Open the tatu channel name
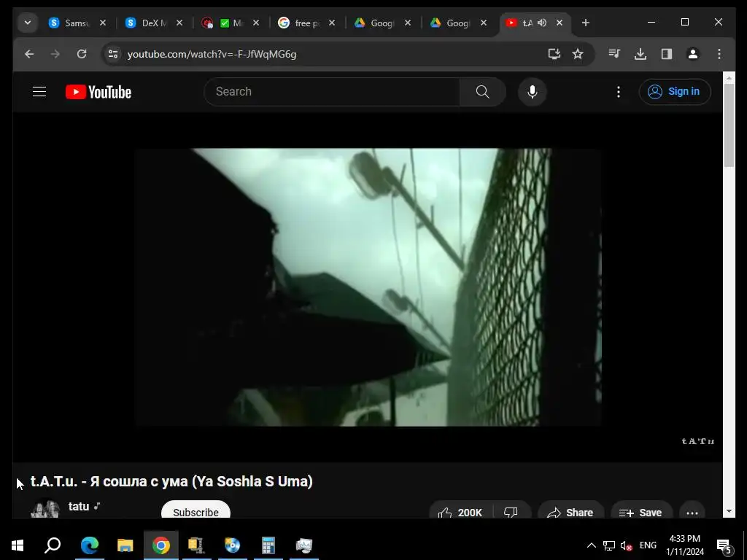 pyautogui.click(x=79, y=506)
